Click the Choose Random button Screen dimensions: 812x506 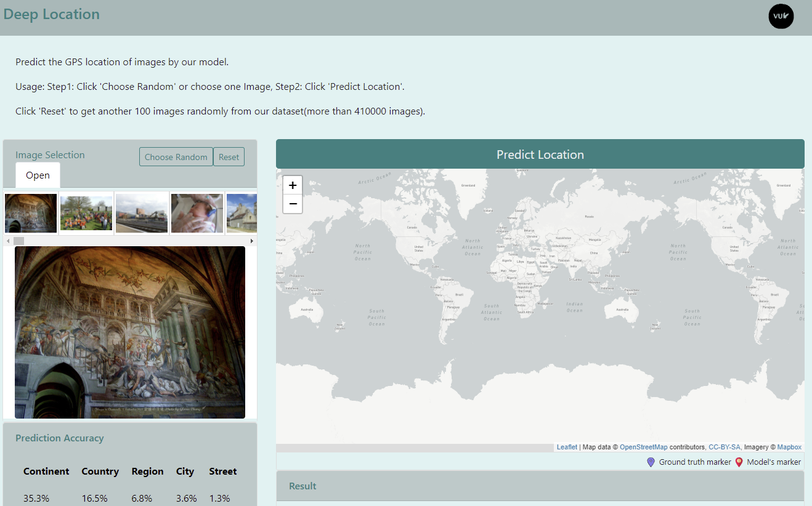point(176,157)
